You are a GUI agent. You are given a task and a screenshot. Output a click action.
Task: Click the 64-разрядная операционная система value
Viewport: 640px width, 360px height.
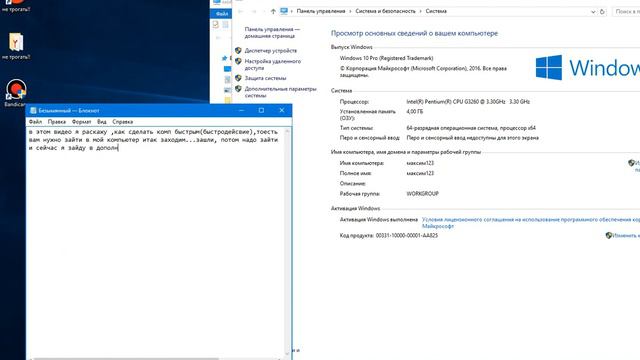tap(471, 128)
